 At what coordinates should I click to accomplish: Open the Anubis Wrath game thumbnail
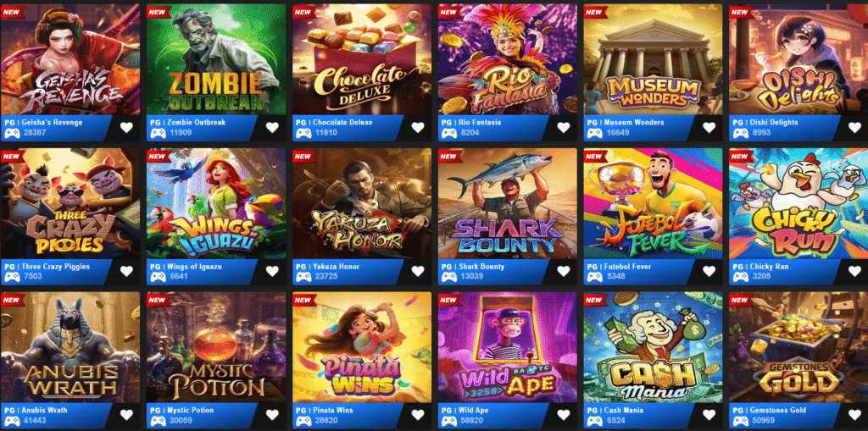point(70,347)
